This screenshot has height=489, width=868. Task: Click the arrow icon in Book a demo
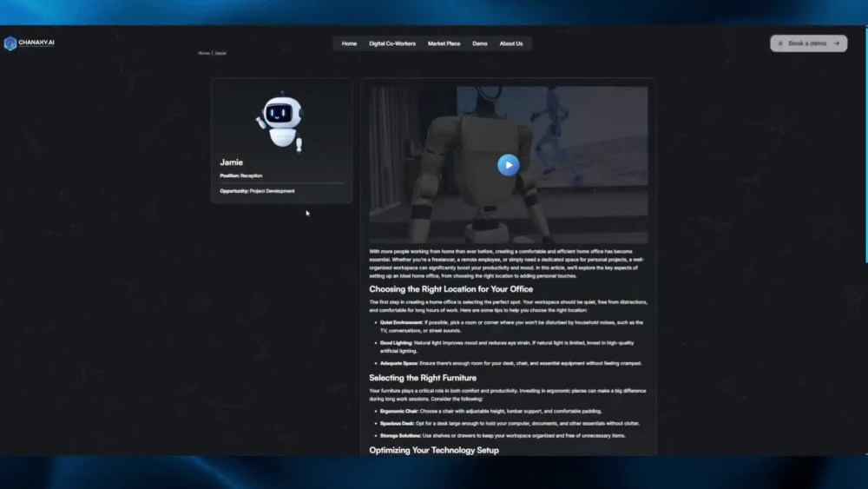pos(837,43)
